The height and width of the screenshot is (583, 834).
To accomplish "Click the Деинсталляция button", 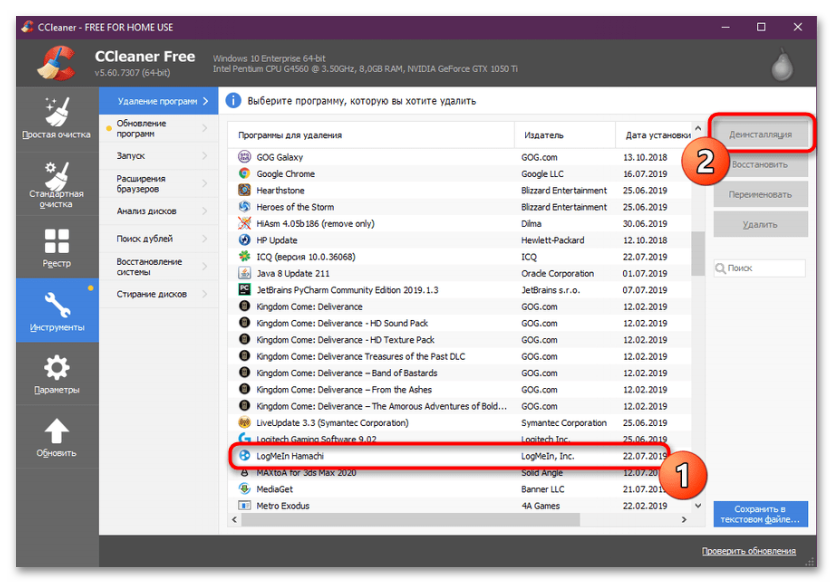I will point(761,134).
